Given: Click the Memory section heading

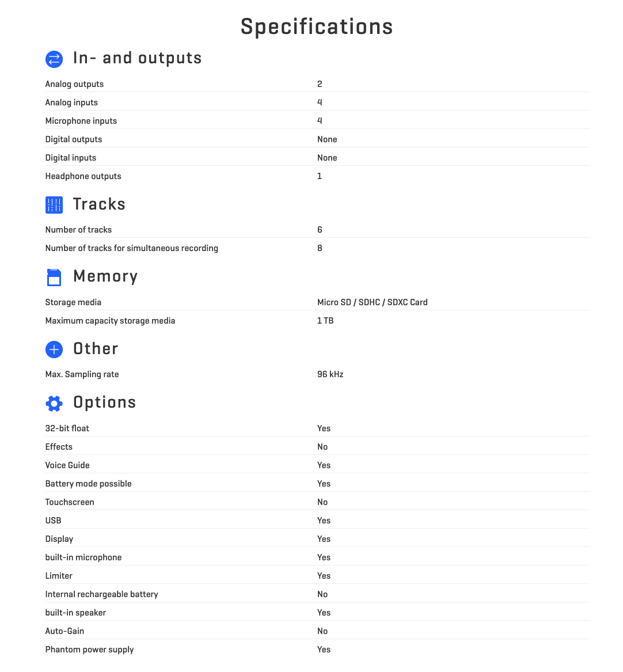Looking at the screenshot, I should point(105,276).
